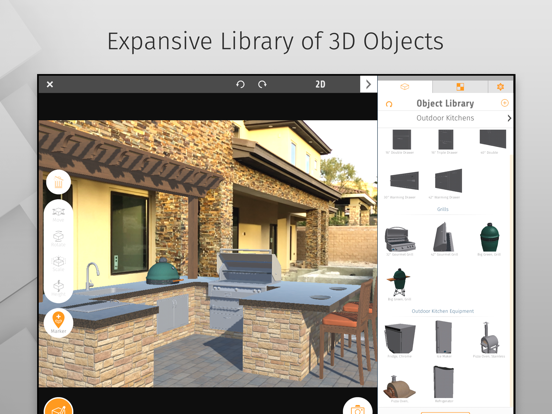Tap the plus icon beside Object Library
The height and width of the screenshot is (414, 552).
[504, 103]
